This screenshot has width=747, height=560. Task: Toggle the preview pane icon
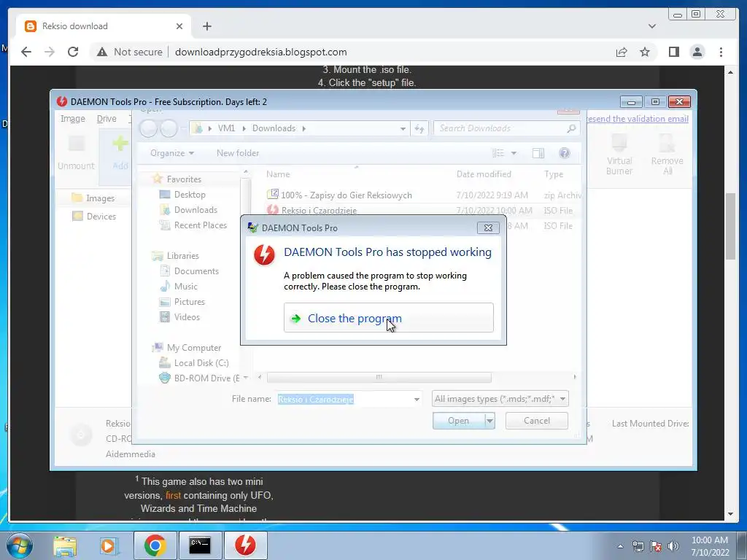pyautogui.click(x=538, y=153)
